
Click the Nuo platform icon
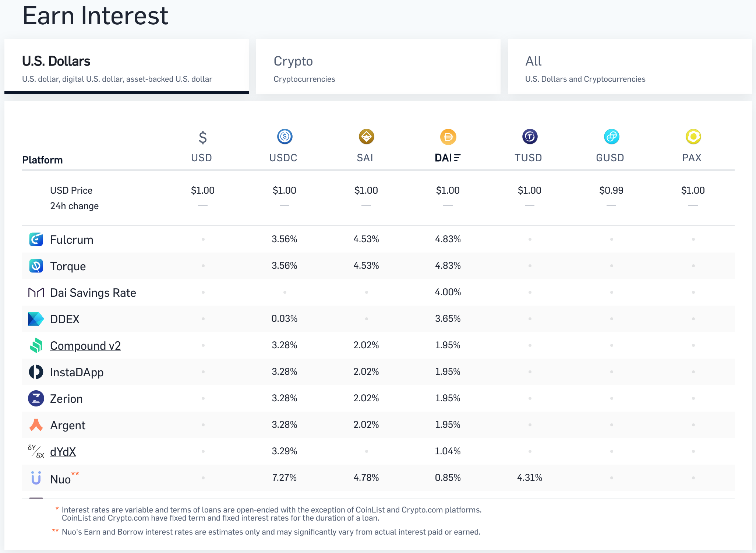tap(36, 478)
